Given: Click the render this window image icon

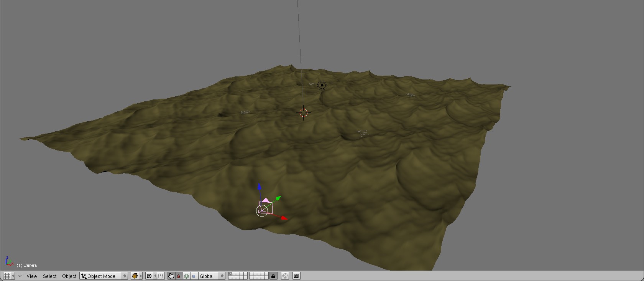Looking at the screenshot, I should tap(296, 276).
